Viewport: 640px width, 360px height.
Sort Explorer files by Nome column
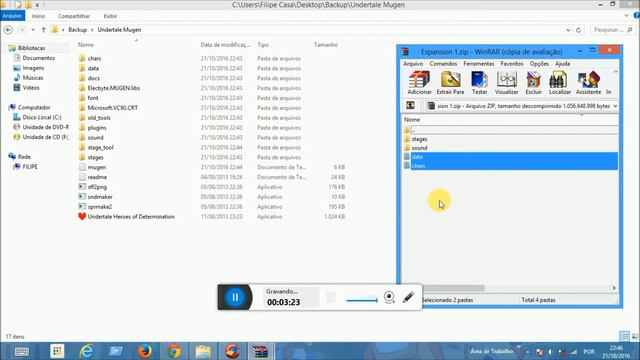[x=86, y=45]
